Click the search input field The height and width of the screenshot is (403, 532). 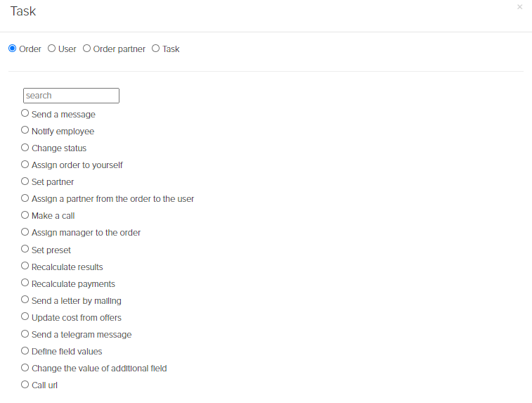[71, 96]
